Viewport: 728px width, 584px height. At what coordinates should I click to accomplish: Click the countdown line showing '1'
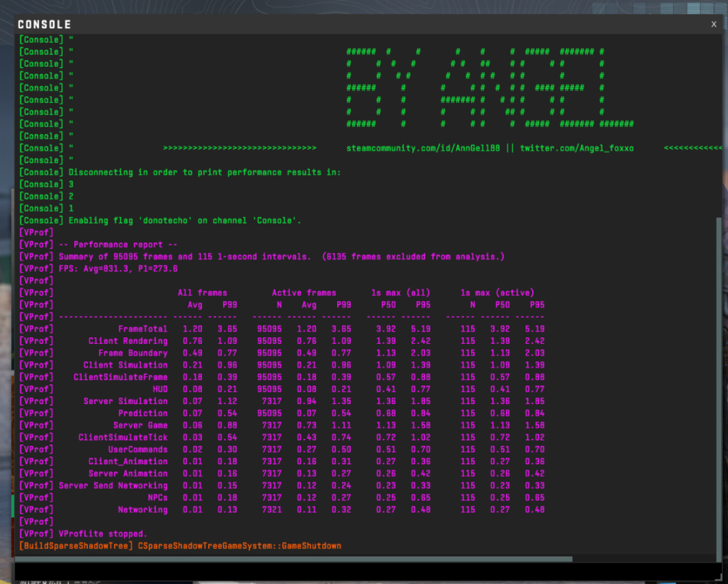point(46,208)
